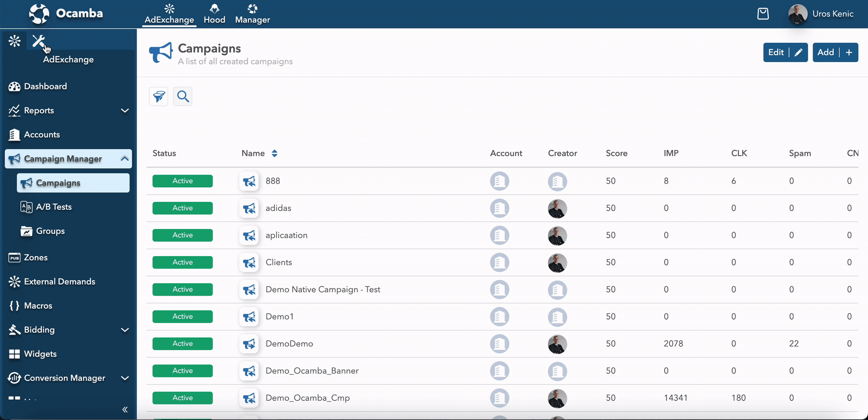Collapse the Campaign Manager chevron
The image size is (868, 420).
point(125,159)
